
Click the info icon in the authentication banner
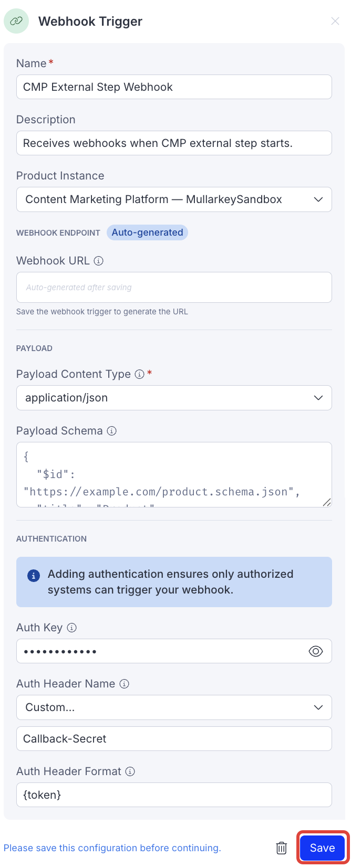click(33, 575)
